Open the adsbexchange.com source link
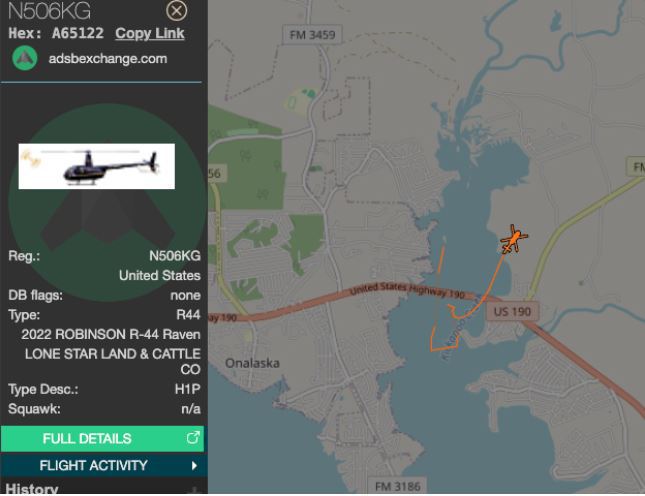Image resolution: width=645 pixels, height=496 pixels. point(108,59)
